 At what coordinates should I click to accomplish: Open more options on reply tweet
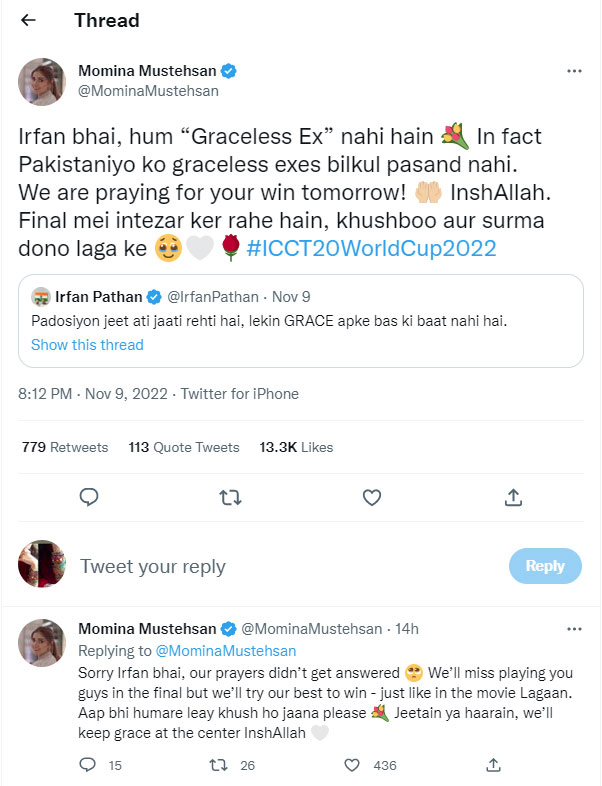tap(574, 629)
